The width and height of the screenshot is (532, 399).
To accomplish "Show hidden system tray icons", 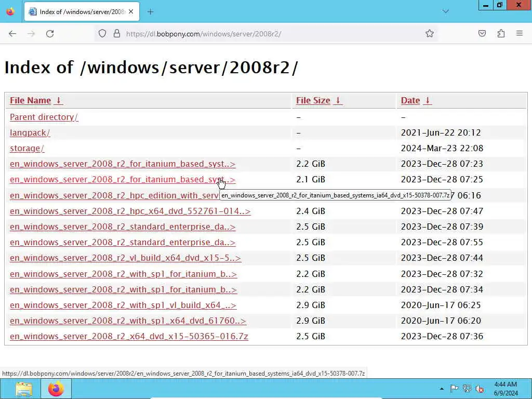I will point(442,389).
